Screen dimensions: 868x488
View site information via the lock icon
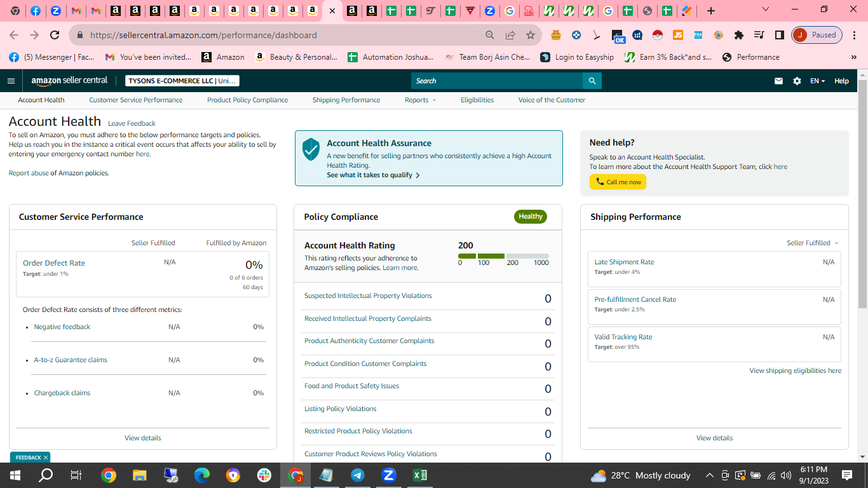pyautogui.click(x=80, y=35)
